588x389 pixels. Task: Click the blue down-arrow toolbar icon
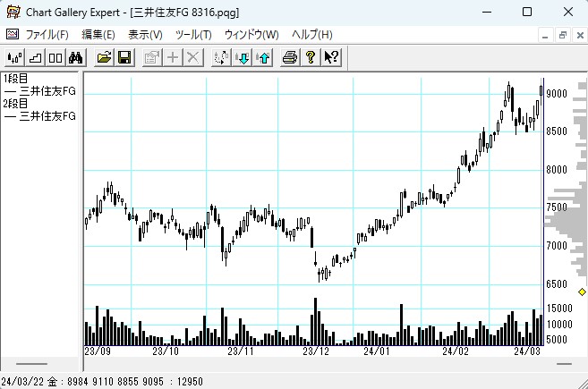(243, 58)
